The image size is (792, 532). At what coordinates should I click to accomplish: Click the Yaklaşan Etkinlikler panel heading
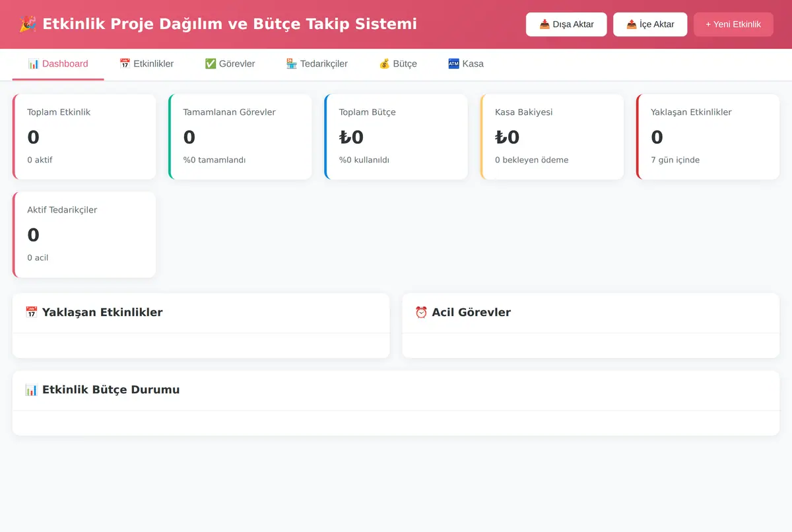click(x=94, y=312)
